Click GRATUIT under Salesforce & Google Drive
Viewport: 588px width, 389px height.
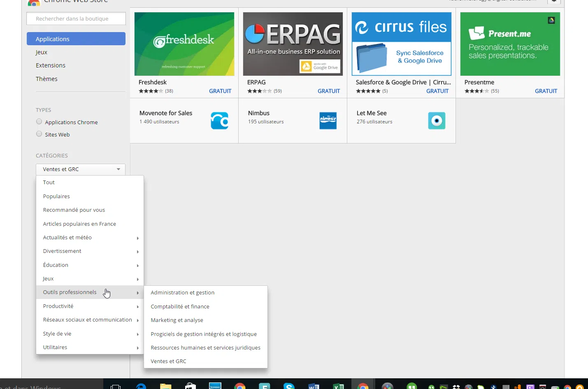click(437, 91)
